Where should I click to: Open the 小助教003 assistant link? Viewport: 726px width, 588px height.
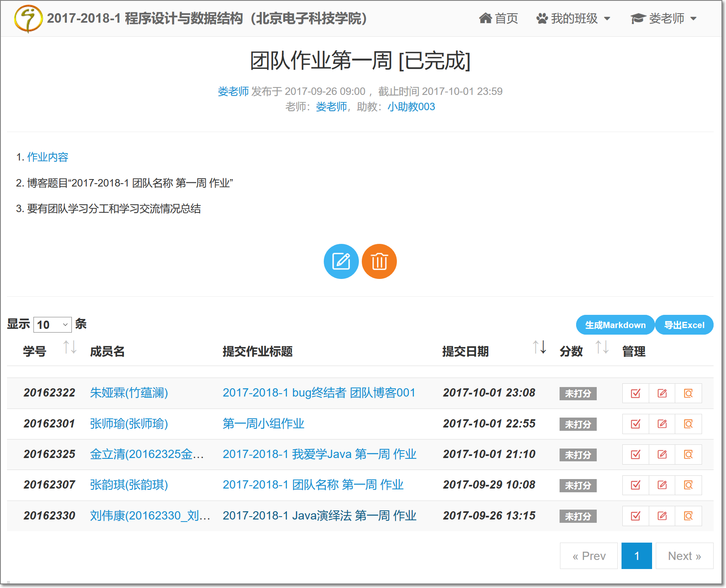click(x=411, y=107)
